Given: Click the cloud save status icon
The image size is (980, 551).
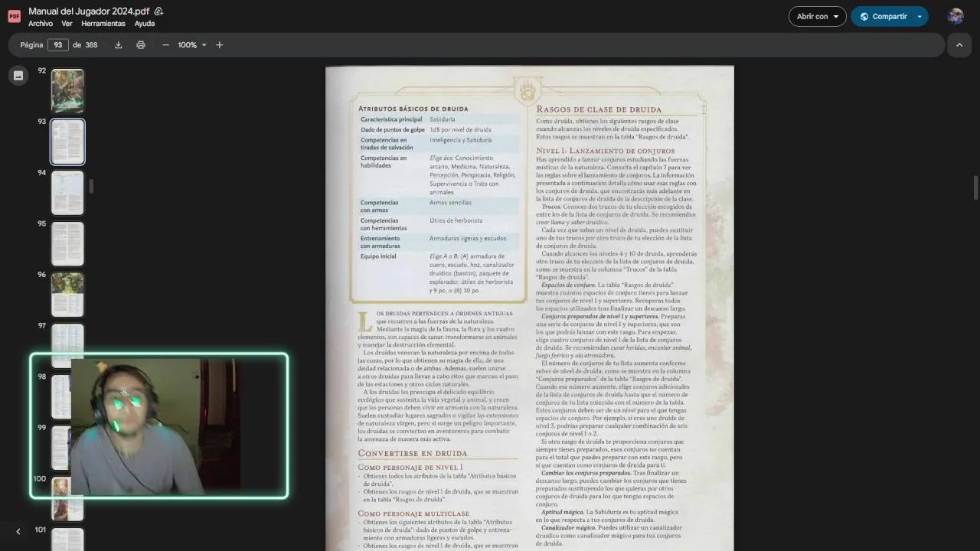Looking at the screenshot, I should [x=158, y=11].
